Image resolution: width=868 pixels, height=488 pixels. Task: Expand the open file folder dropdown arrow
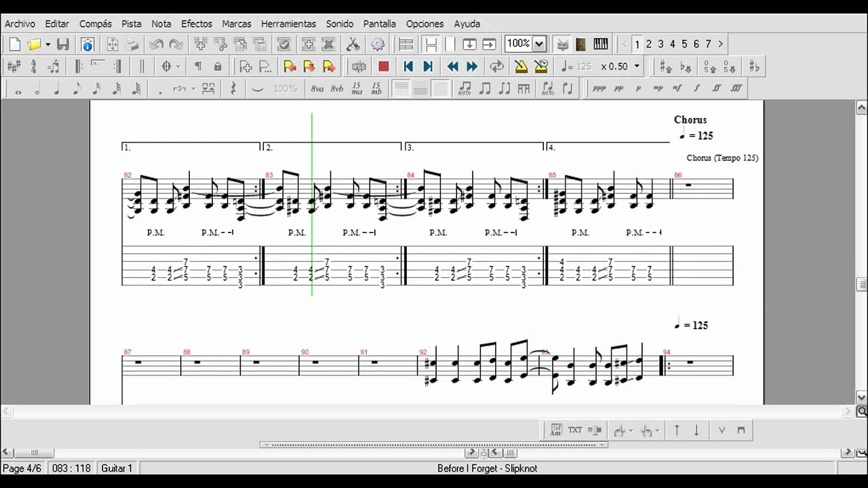pos(47,45)
